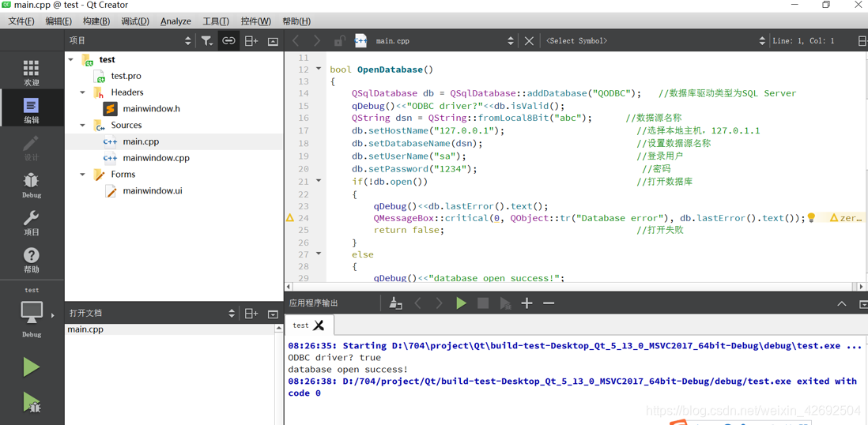
Task: Collapse the Forms folder
Action: pos(82,175)
